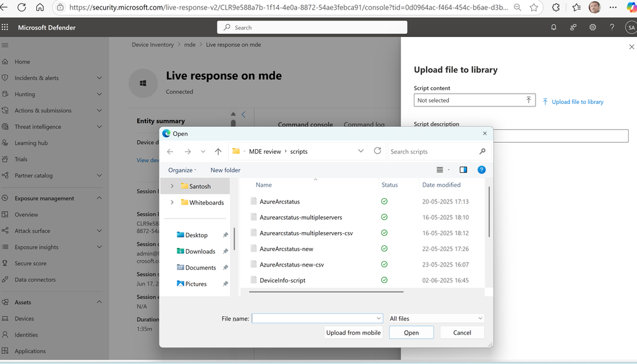Click search magnifier in Search scripts box
Image resolution: width=637 pixels, height=364 pixels.
[x=482, y=151]
